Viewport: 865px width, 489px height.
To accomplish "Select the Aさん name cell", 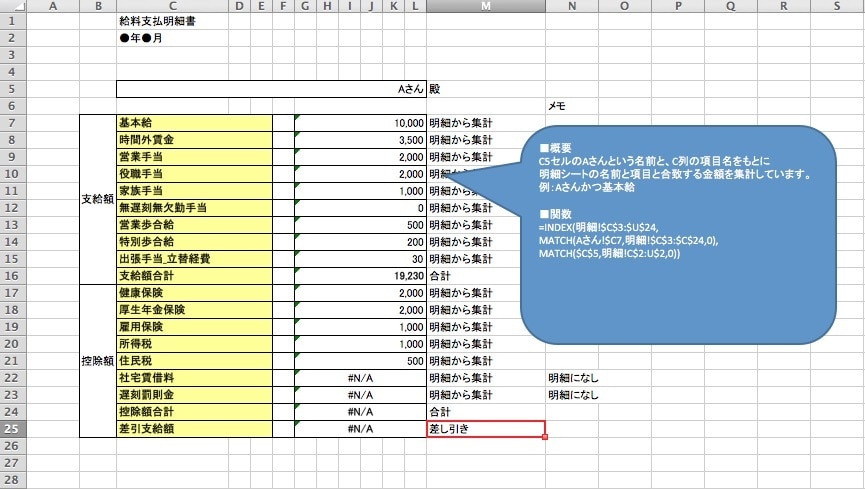I will click(271, 89).
